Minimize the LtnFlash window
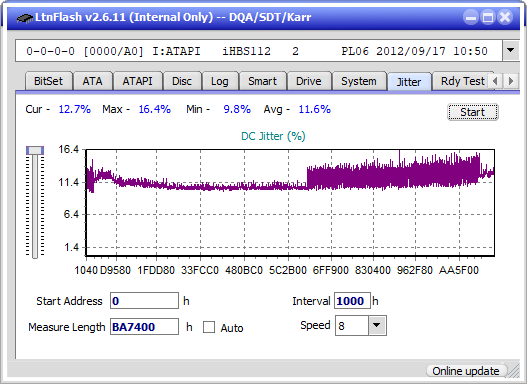 (471, 17)
